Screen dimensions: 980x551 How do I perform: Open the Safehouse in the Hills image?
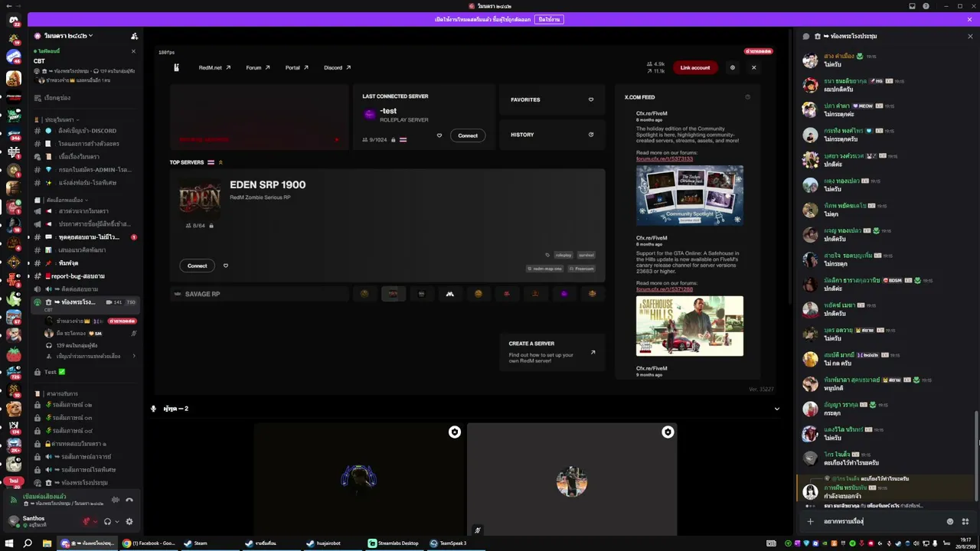(x=689, y=326)
